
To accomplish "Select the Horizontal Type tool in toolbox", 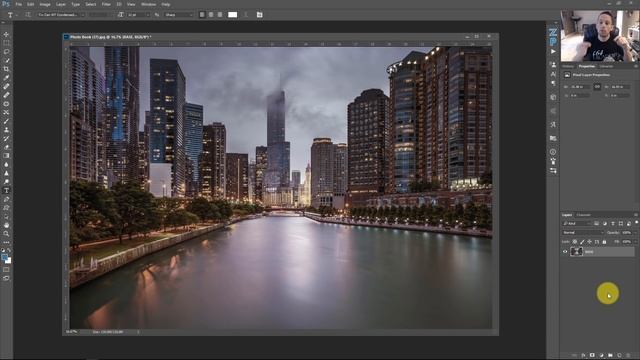I will pyautogui.click(x=6, y=191).
